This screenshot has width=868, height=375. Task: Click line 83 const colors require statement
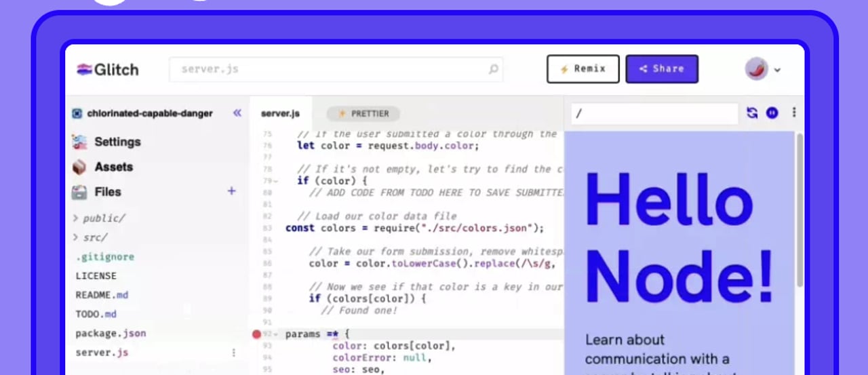point(414,228)
